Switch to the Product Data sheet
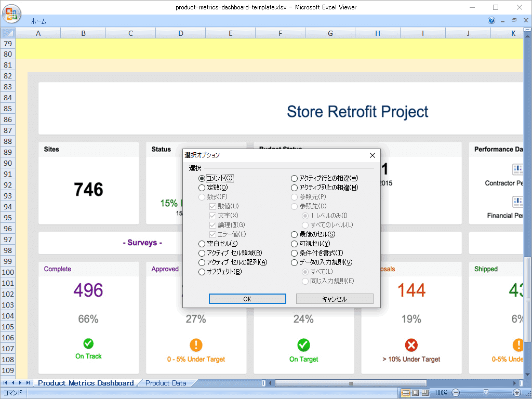The width and height of the screenshot is (532, 399). [x=166, y=383]
